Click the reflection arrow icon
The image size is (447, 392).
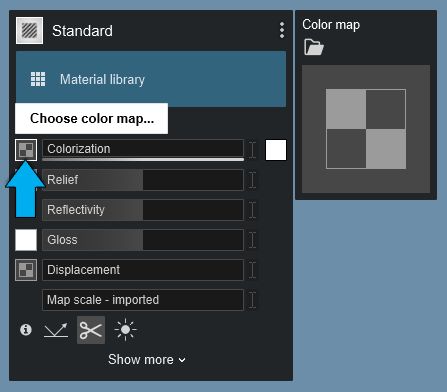[x=56, y=330]
